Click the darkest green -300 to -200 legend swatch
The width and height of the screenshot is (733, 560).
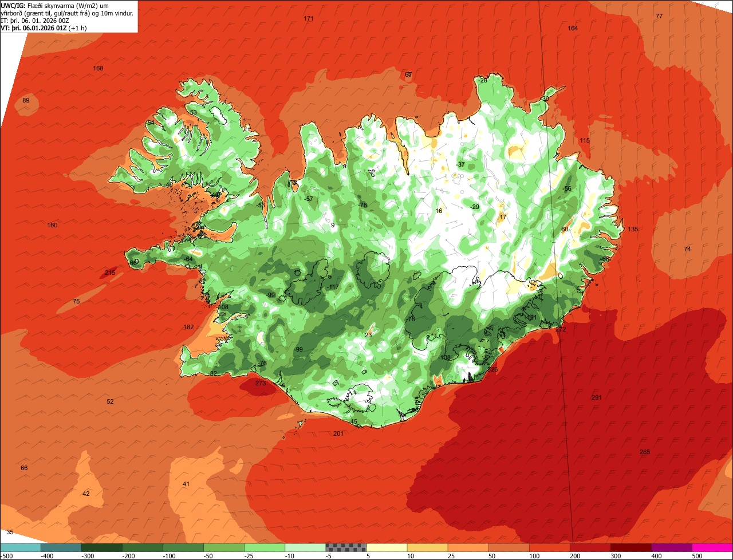click(101, 547)
